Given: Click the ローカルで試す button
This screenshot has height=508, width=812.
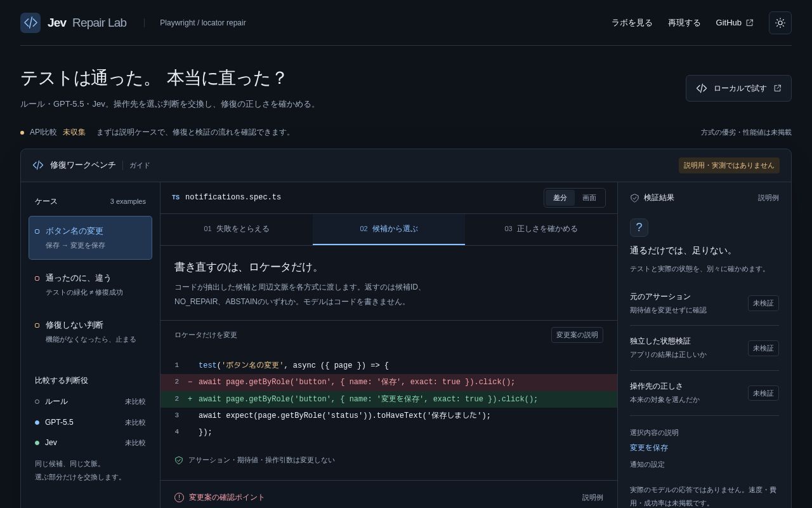Looking at the screenshot, I should tap(738, 88).
